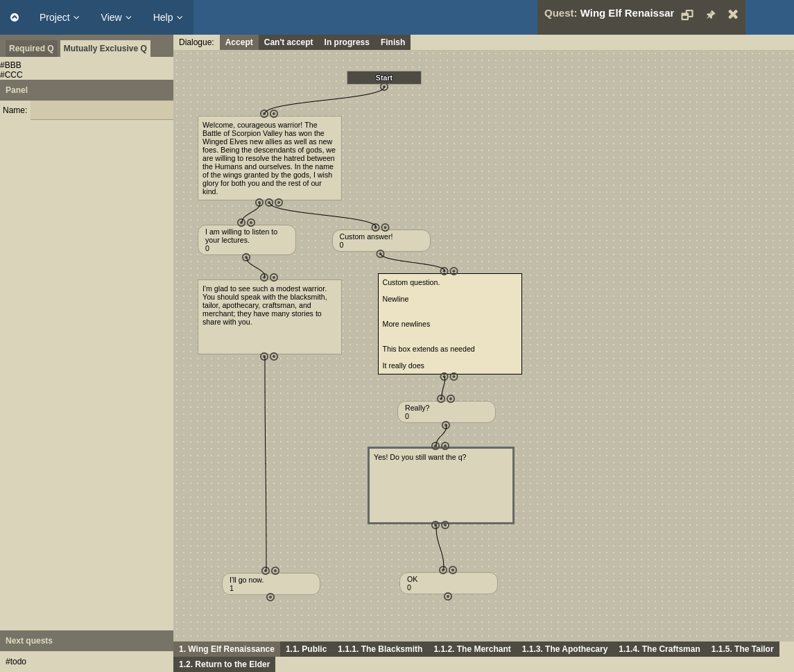Click the X icon on the quest tab
This screenshot has width=794, height=672.
tap(733, 15)
